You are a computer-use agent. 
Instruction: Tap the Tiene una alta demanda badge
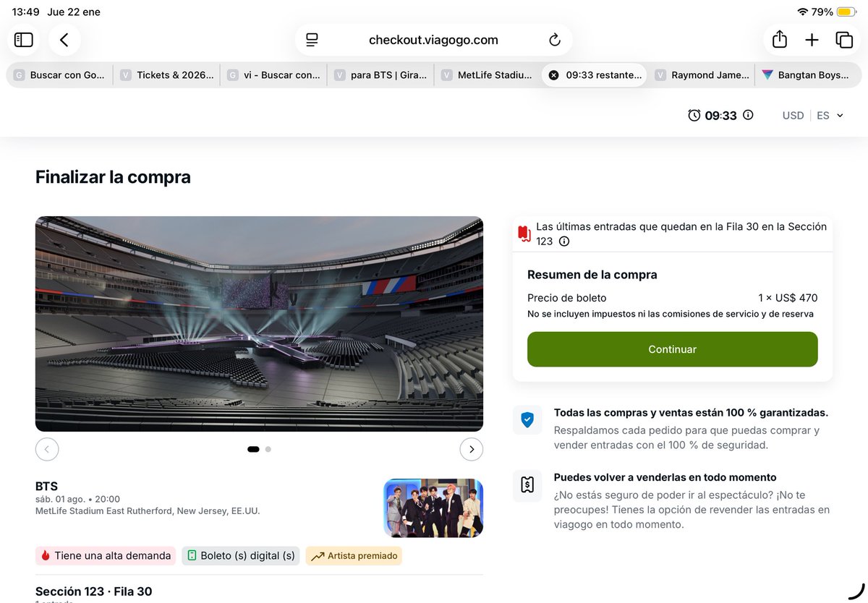click(106, 556)
